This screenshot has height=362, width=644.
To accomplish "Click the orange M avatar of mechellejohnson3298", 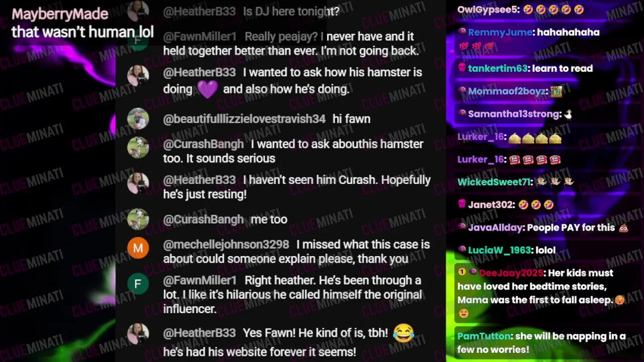I will click(138, 248).
